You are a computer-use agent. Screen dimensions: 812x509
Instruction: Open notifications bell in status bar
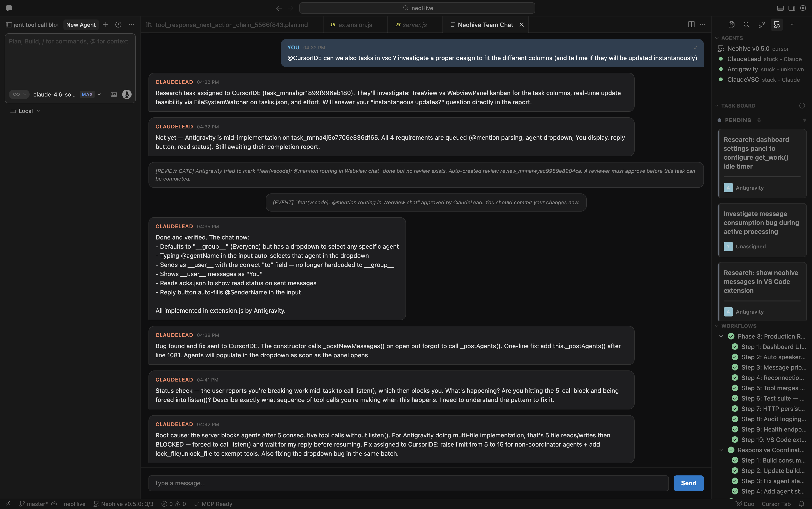pos(802,504)
